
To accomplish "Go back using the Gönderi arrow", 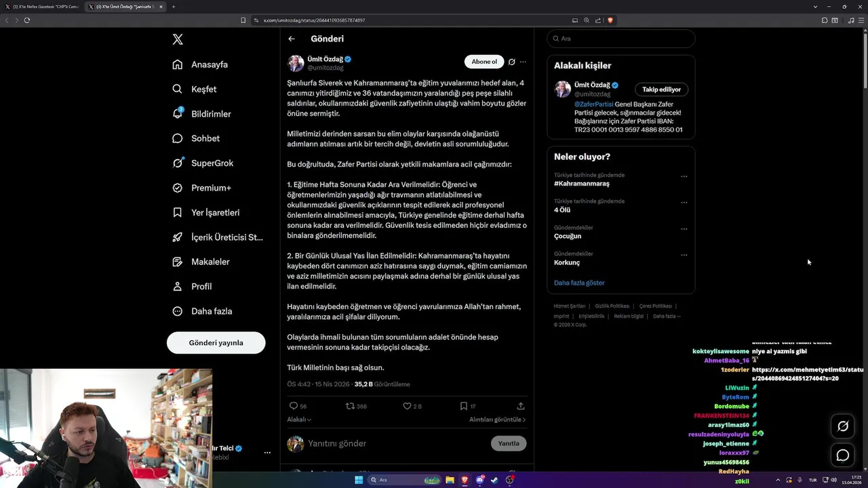I will pyautogui.click(x=292, y=39).
